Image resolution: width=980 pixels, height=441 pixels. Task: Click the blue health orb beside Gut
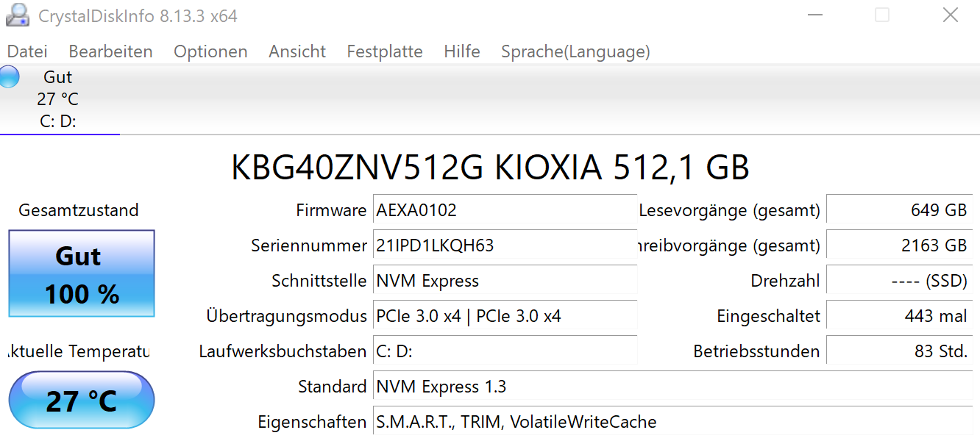(8, 77)
